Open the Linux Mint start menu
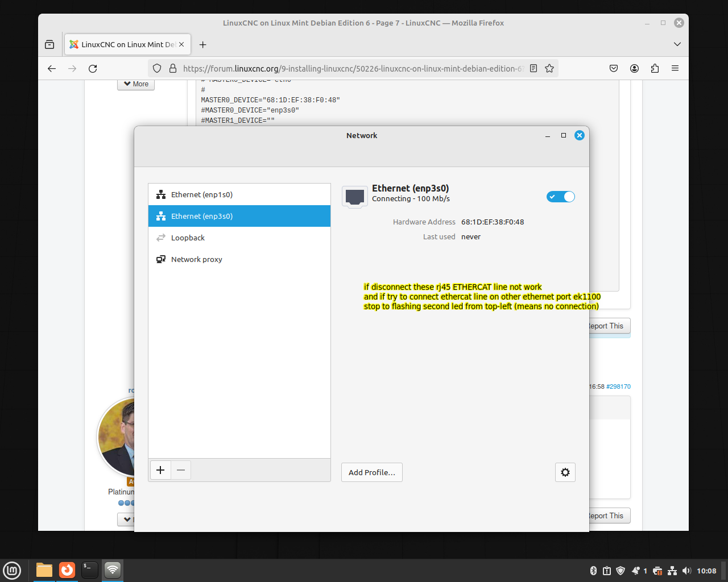The height and width of the screenshot is (582, 728). (12, 570)
